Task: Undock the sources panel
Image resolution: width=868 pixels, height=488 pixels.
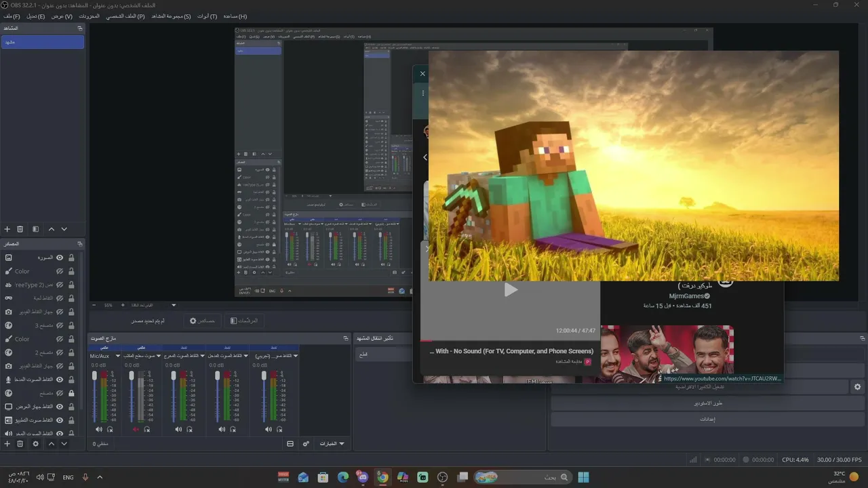Action: pyautogui.click(x=79, y=244)
